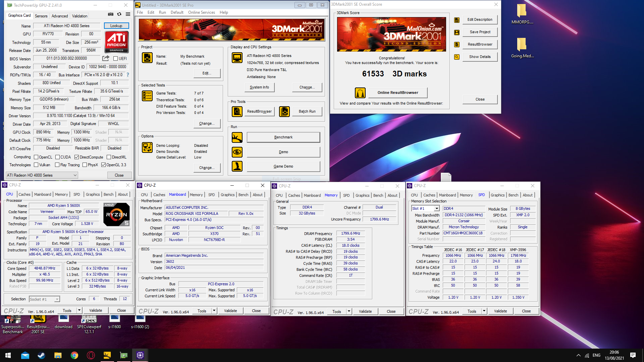The height and width of the screenshot is (362, 644).
Task: Click the ResultBrowser magnifier icon in Pro Tools
Action: point(237,111)
